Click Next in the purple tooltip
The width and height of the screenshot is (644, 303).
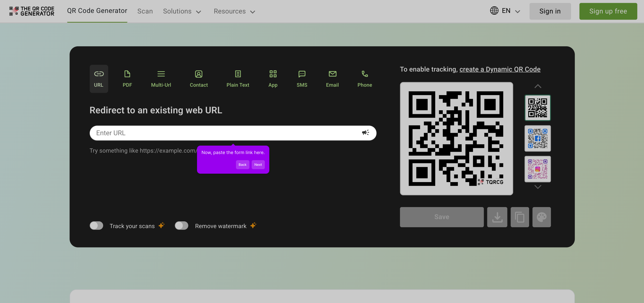[258, 165]
